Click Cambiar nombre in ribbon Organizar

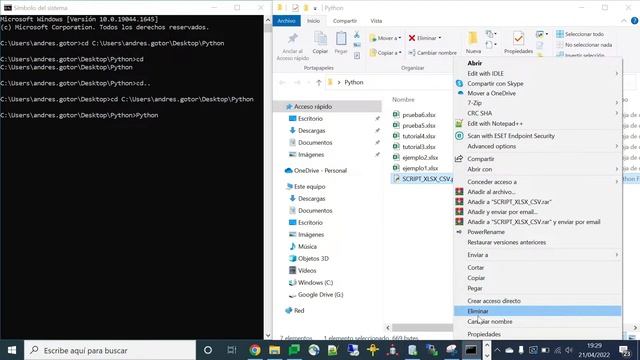[432, 53]
